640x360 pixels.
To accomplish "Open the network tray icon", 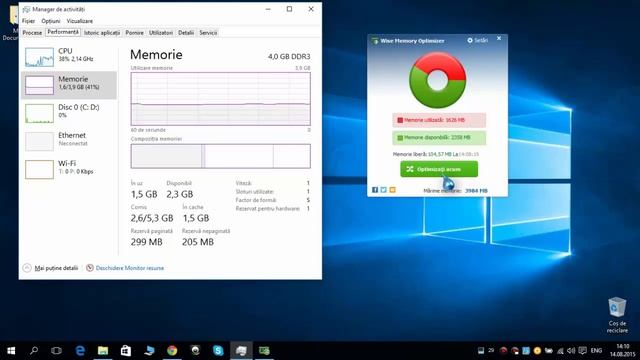I will [560, 351].
